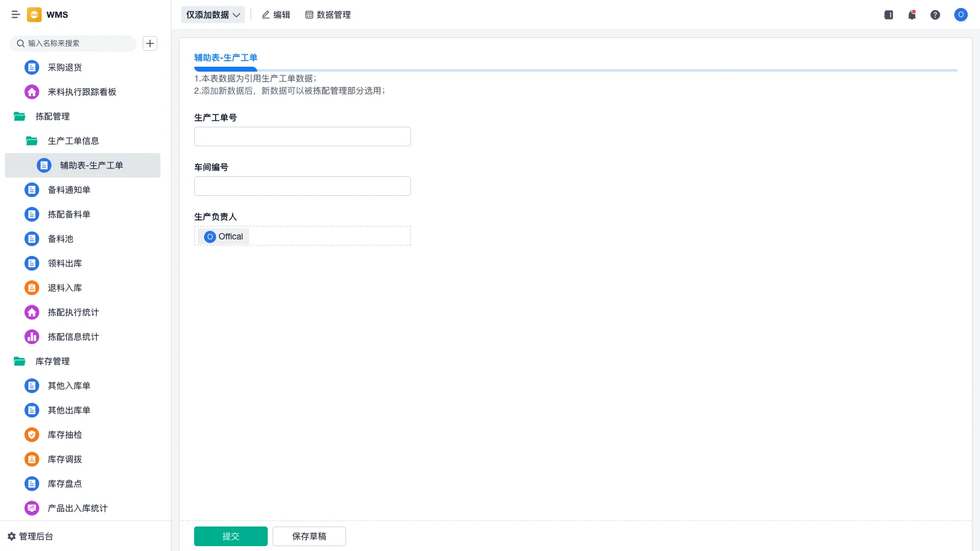The image size is (980, 551).
Task: Click the Offical member tag
Action: (224, 236)
